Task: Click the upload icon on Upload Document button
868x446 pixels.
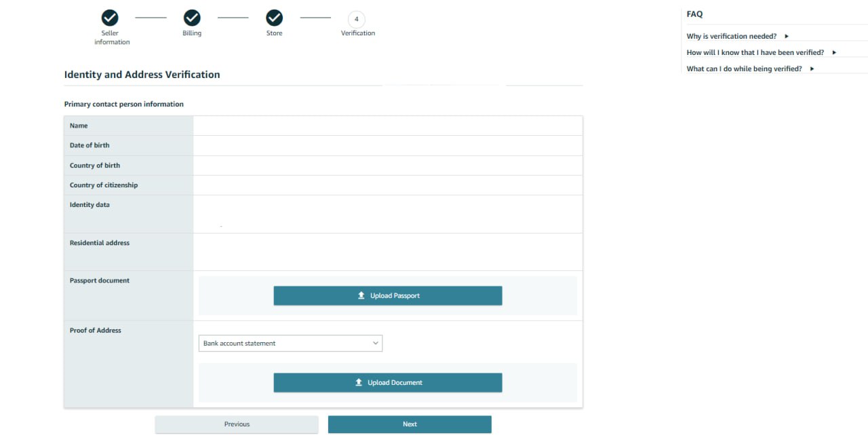Action: [359, 382]
